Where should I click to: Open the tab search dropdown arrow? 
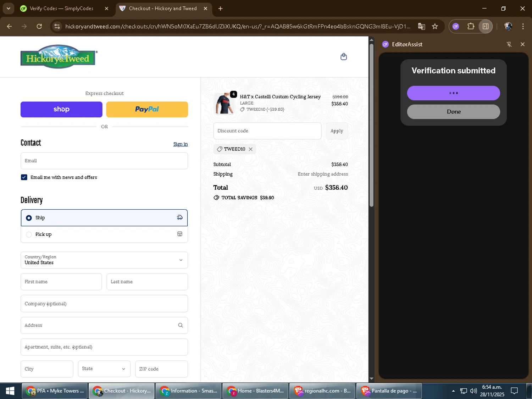[x=8, y=9]
